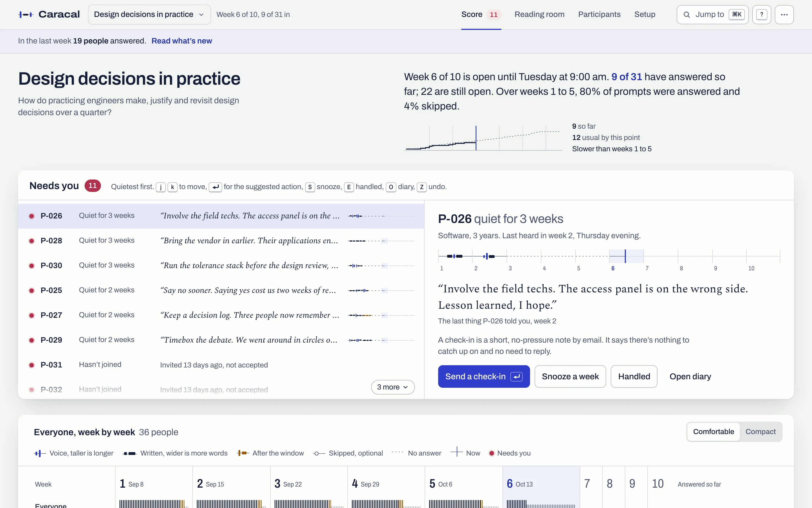Viewport: 812px width, 508px height.
Task: Mark P-026 as Handled
Action: tap(634, 377)
